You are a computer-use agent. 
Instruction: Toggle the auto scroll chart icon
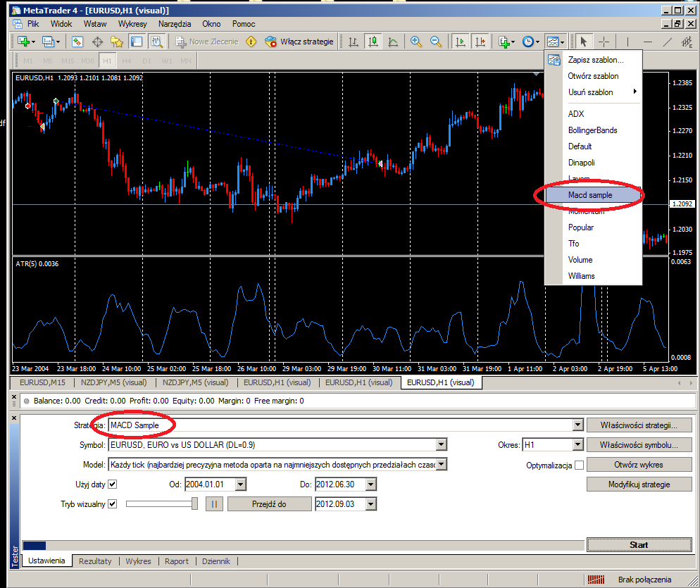click(461, 42)
